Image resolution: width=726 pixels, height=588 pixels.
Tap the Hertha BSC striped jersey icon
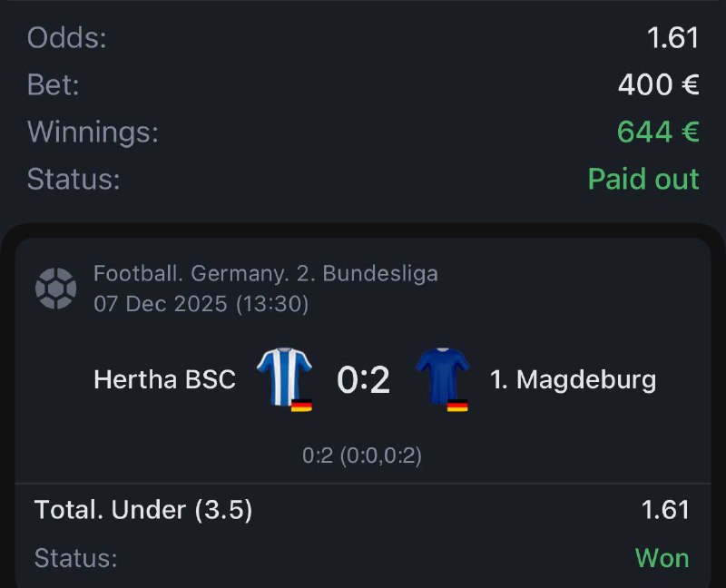coord(283,375)
